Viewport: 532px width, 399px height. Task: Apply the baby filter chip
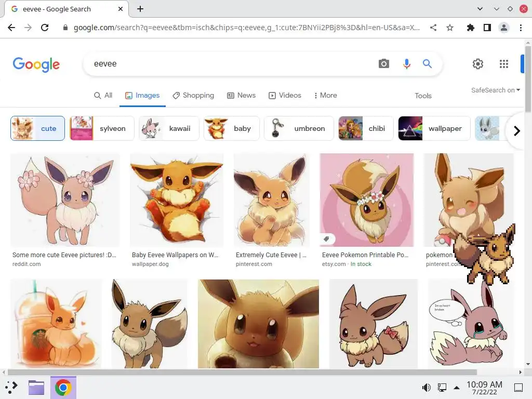point(231,128)
